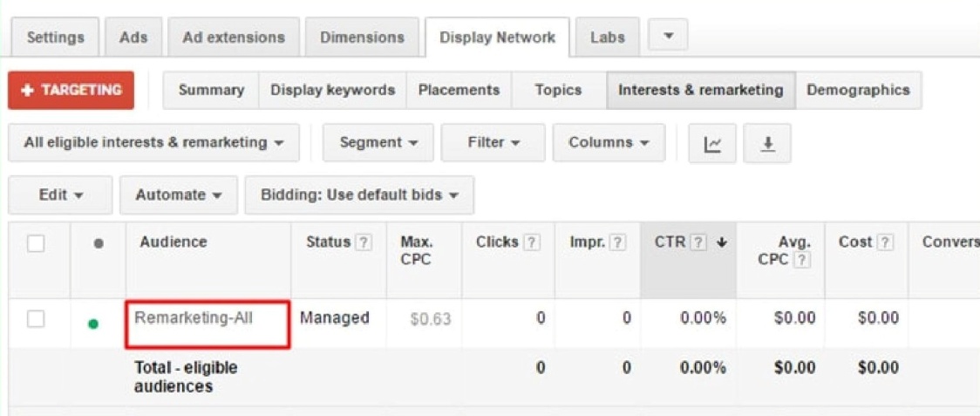Image resolution: width=980 pixels, height=416 pixels.
Task: Click the help icon beside Cost column
Action: [886, 243]
